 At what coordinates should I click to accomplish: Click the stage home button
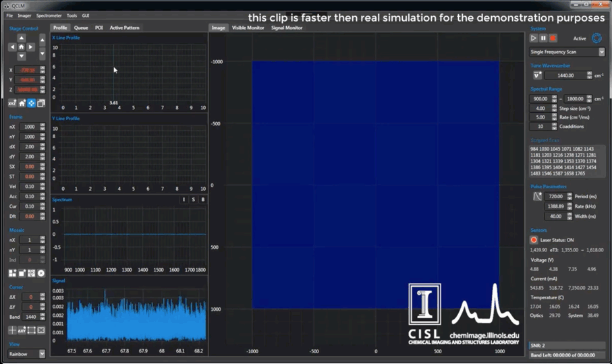point(21,47)
